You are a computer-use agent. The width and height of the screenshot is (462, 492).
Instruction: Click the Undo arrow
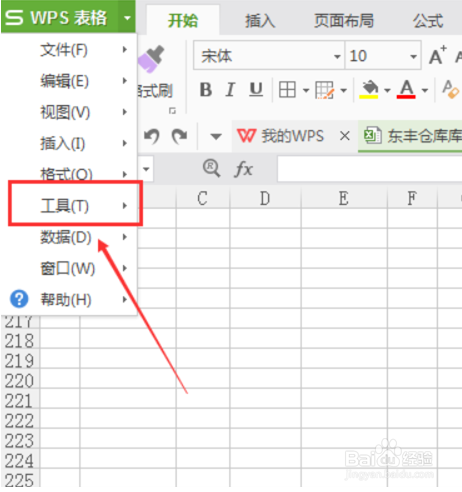click(152, 136)
